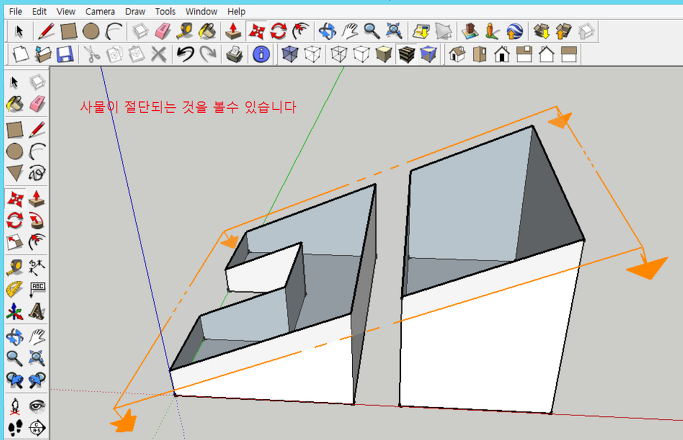Click the Cut scissors icon
Screen dimensions: 683x440
91,54
